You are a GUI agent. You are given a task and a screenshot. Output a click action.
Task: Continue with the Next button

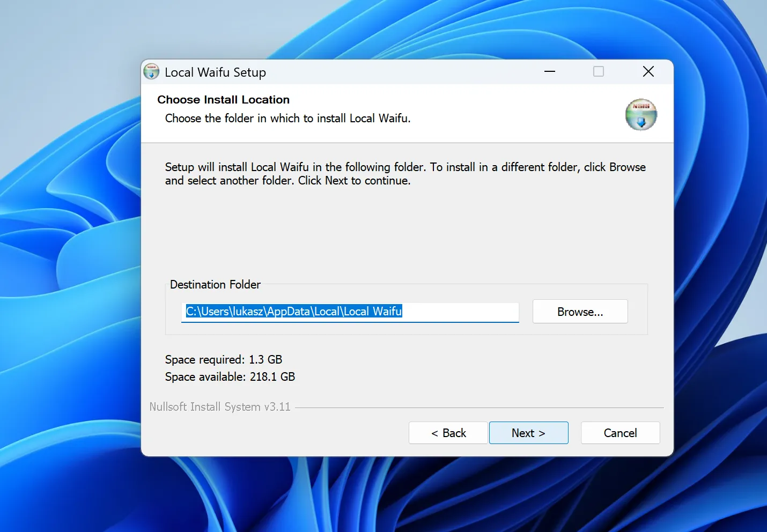point(528,433)
